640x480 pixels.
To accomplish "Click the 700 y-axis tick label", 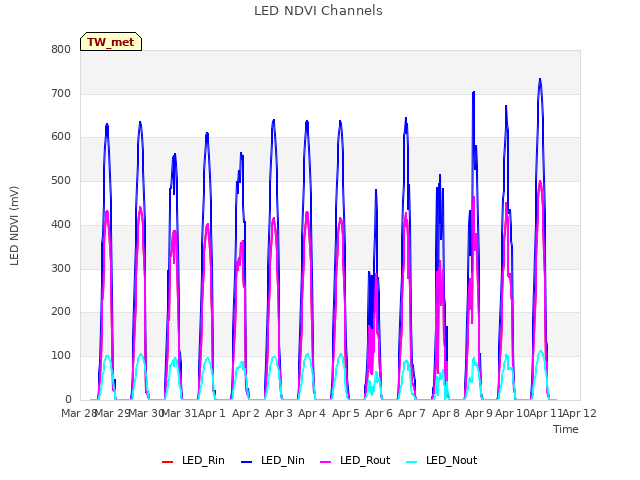I will pyautogui.click(x=61, y=93).
